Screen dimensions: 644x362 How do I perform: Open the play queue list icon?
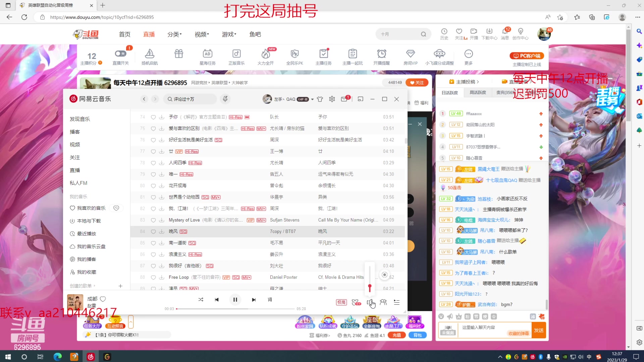[x=397, y=302]
